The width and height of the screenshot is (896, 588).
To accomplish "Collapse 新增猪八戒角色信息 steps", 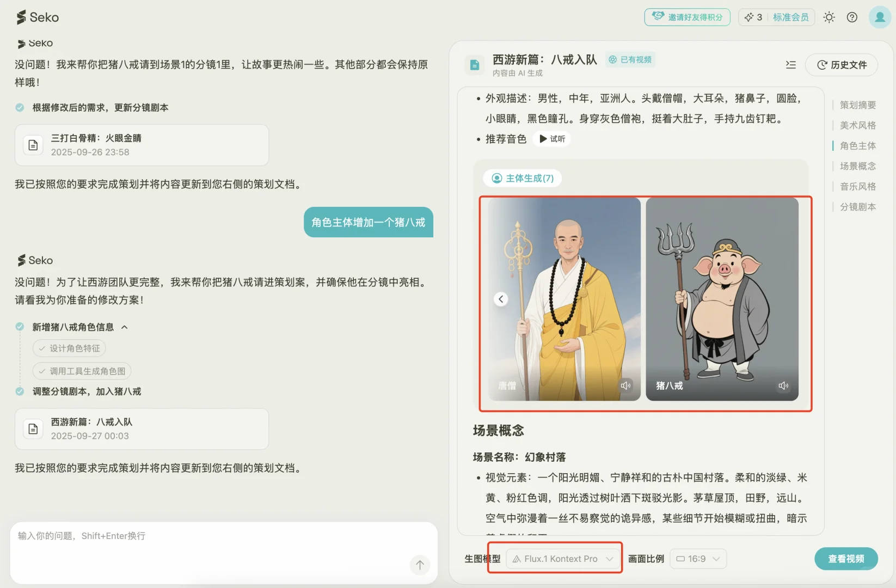I will (x=125, y=327).
